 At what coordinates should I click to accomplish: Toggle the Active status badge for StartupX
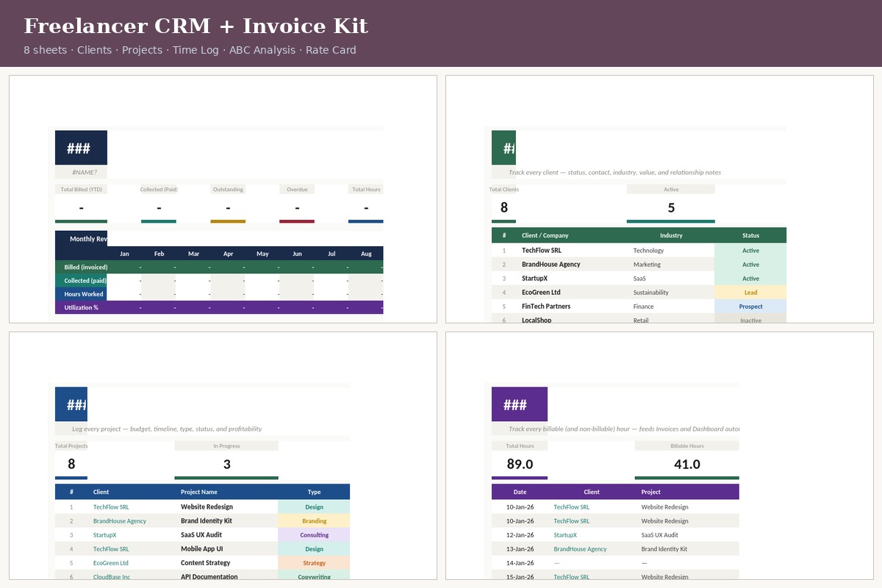coord(750,278)
